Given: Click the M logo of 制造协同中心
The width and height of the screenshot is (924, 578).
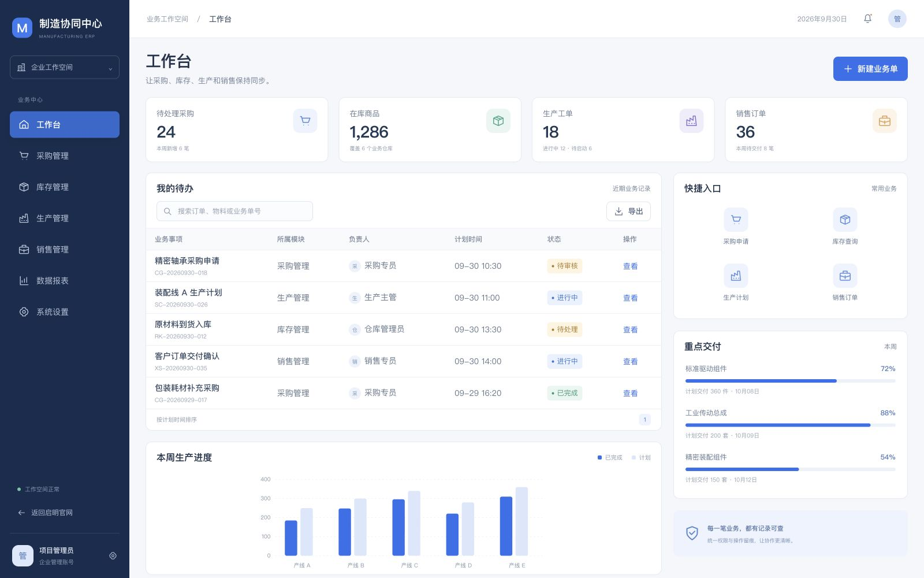Looking at the screenshot, I should pyautogui.click(x=22, y=28).
